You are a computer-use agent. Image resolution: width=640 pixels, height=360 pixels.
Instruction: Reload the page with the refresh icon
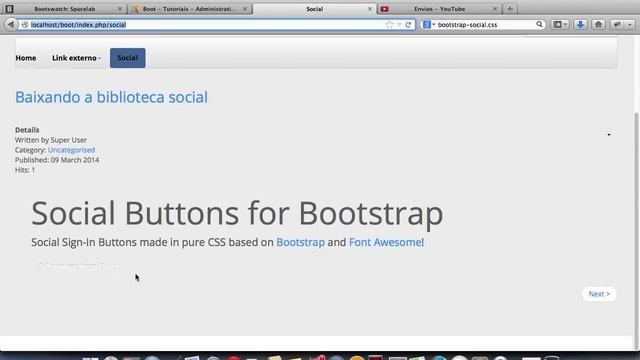coord(408,24)
